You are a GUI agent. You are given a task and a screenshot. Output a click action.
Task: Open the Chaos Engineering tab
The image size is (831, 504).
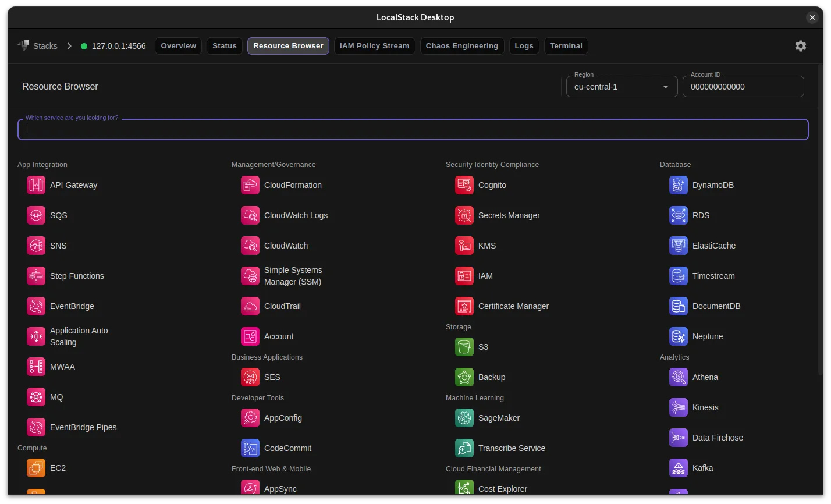coord(461,45)
